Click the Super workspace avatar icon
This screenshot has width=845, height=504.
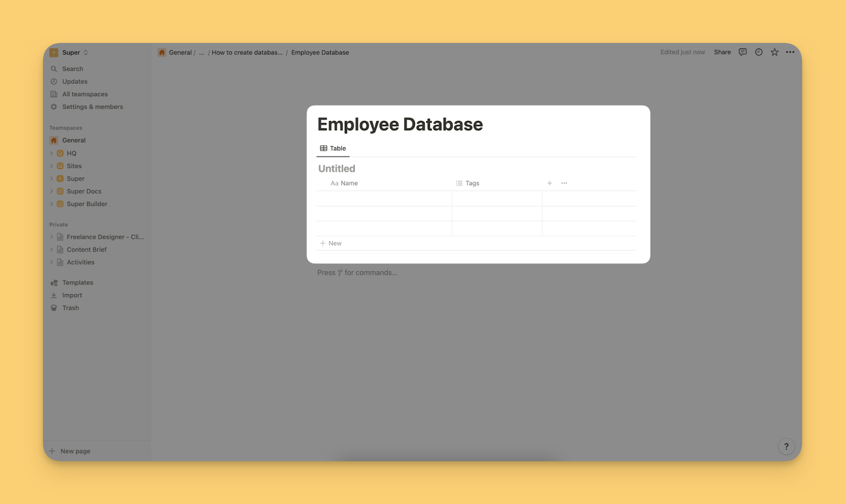(x=54, y=53)
